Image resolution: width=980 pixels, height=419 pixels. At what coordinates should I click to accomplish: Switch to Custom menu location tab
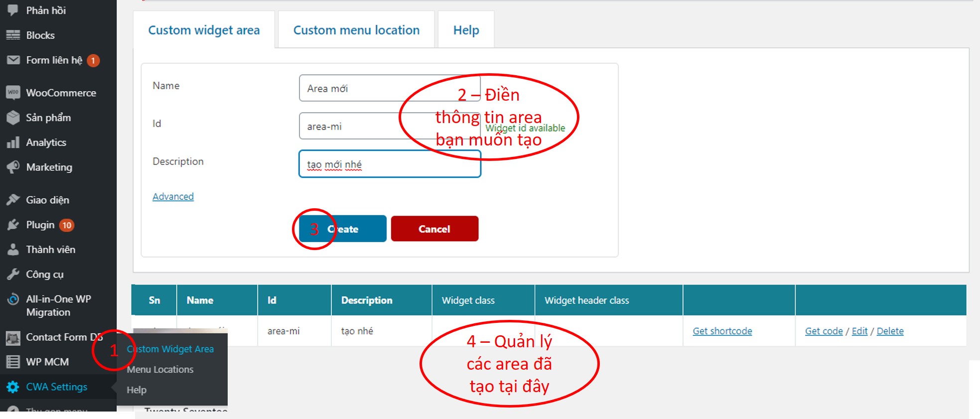[356, 30]
